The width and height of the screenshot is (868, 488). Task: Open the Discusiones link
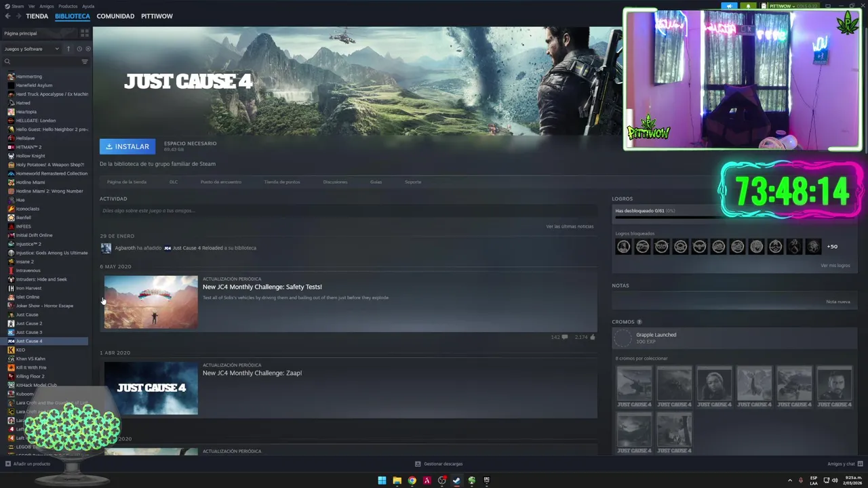(335, 182)
